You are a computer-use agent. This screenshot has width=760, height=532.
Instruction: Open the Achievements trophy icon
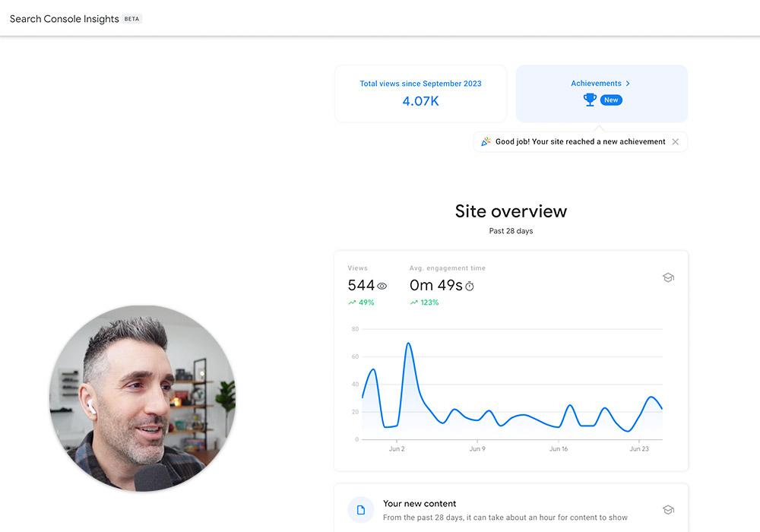[590, 100]
